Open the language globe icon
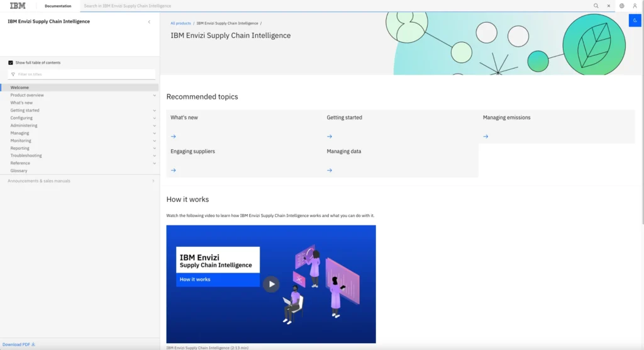The width and height of the screenshot is (644, 350). pos(622,6)
